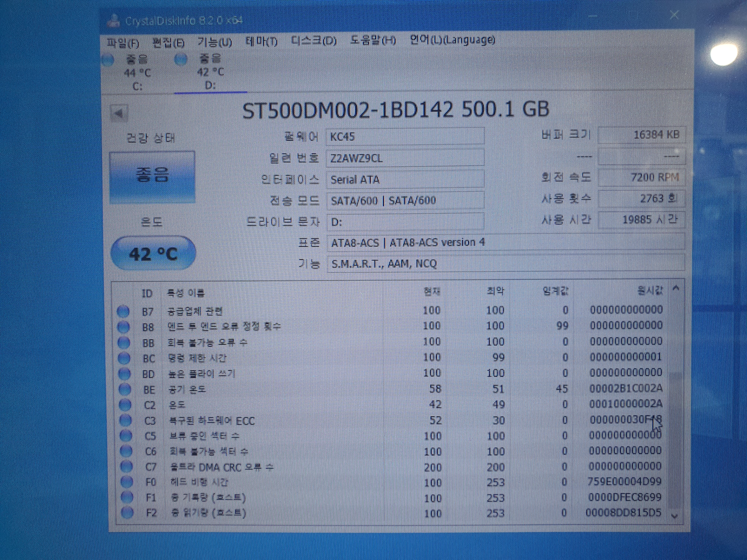747x560 pixels.
Task: Open the 기능(U) menu
Action: pyautogui.click(x=215, y=42)
